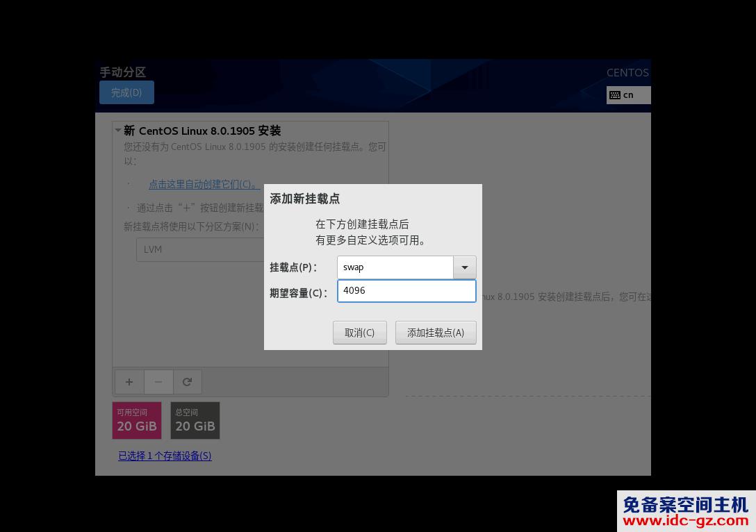
Task: Click the 添加新挂载点 dialog title bar
Action: point(304,199)
